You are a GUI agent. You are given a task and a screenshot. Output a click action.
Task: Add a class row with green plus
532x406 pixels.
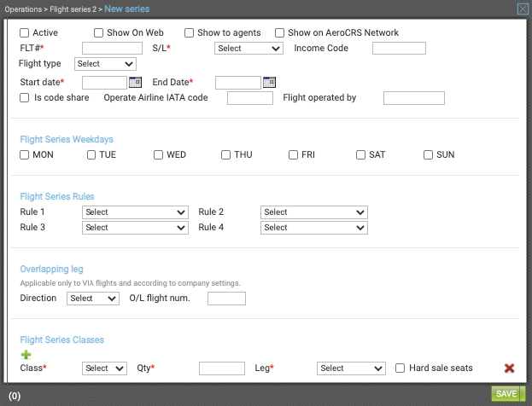click(x=26, y=355)
